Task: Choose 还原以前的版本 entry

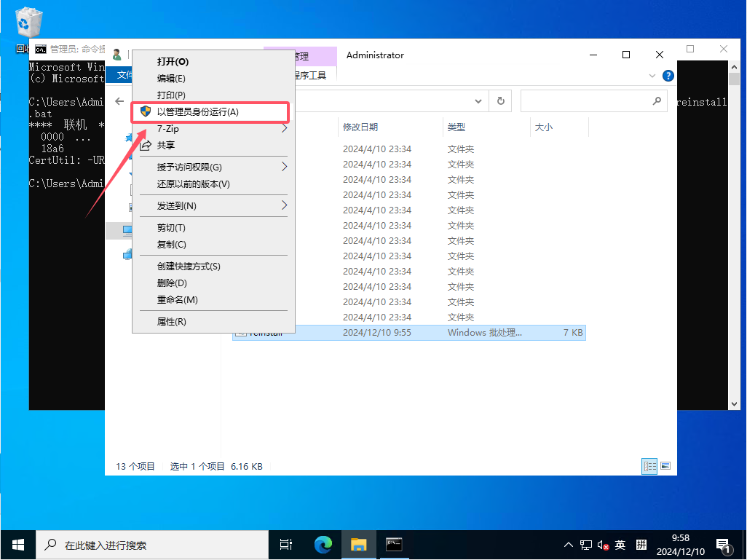Action: [x=213, y=184]
